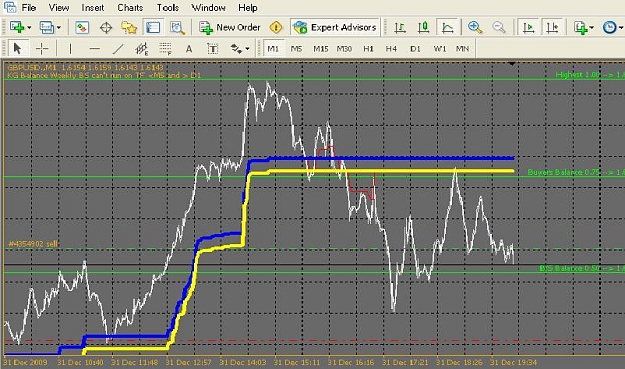This screenshot has height=369, width=625.
Task: Select the Fibonacci Retracement tool
Action: pyautogui.click(x=165, y=49)
